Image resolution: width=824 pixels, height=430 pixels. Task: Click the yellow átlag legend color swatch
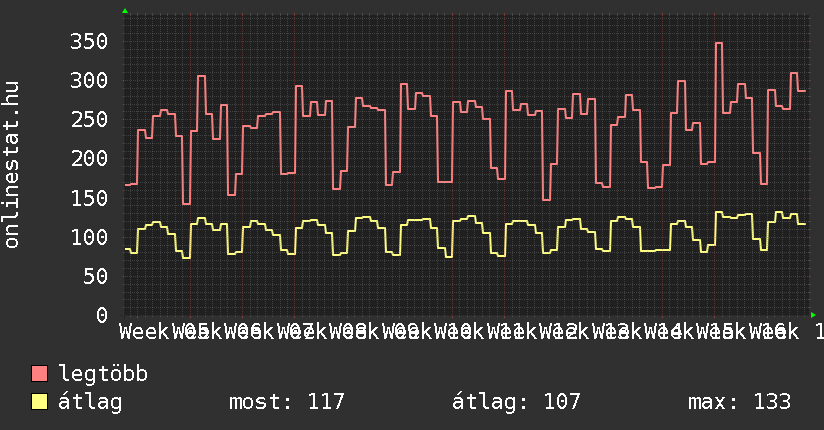point(40,402)
